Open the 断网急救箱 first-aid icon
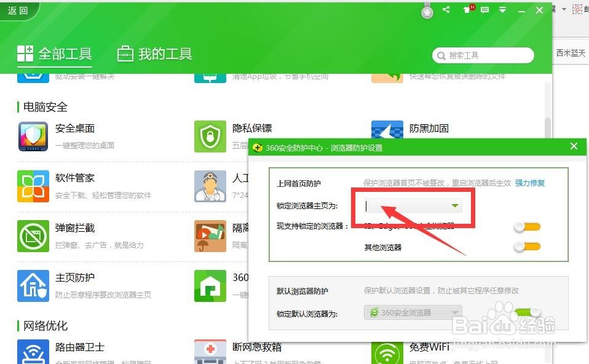 [210, 352]
